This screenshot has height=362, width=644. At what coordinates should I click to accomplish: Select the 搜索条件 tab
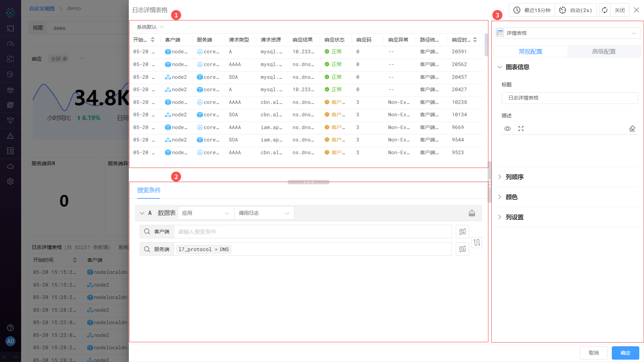pos(149,190)
